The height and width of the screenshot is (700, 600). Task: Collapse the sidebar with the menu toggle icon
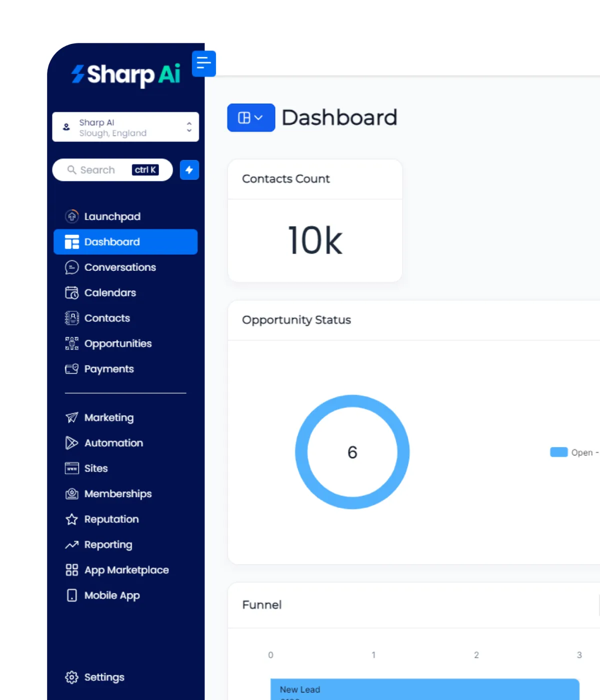[x=203, y=63]
